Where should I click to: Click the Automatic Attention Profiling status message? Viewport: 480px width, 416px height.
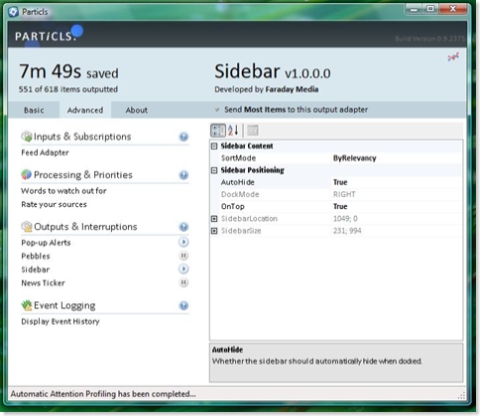click(x=103, y=394)
